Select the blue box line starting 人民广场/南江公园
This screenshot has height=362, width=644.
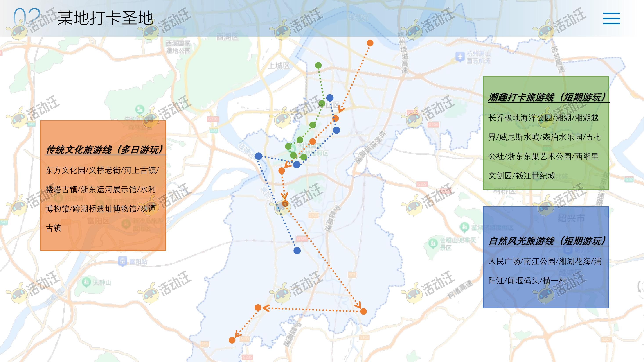coord(545,261)
